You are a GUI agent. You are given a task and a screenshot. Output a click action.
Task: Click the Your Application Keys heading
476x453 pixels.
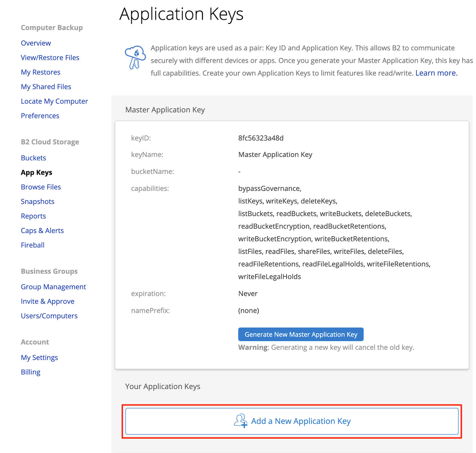163,386
